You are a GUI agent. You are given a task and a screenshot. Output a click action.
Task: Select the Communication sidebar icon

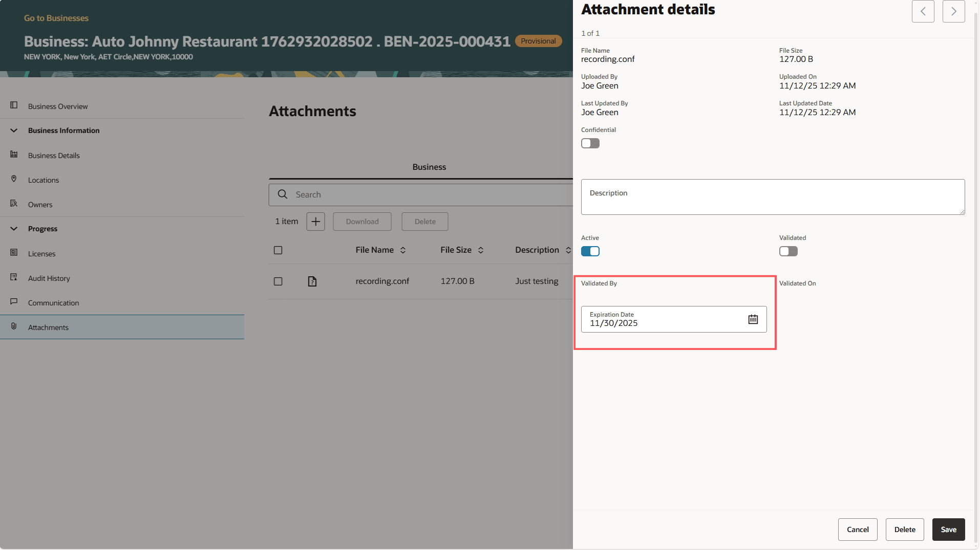tap(13, 301)
